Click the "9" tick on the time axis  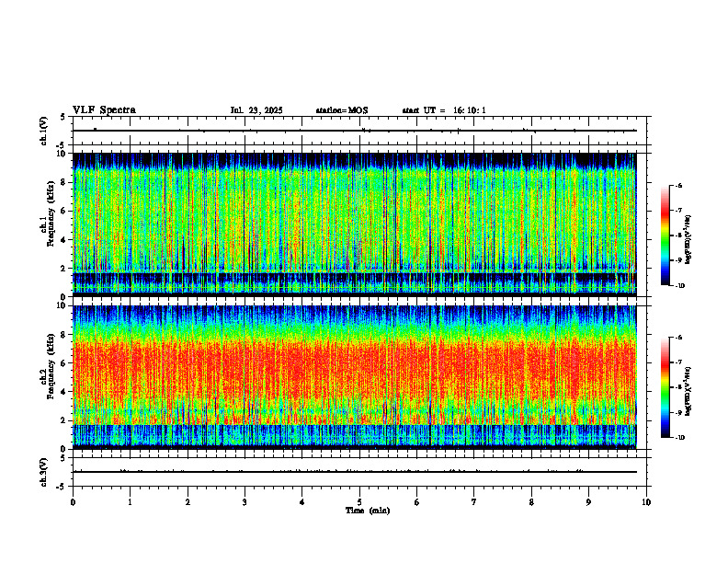pos(588,502)
